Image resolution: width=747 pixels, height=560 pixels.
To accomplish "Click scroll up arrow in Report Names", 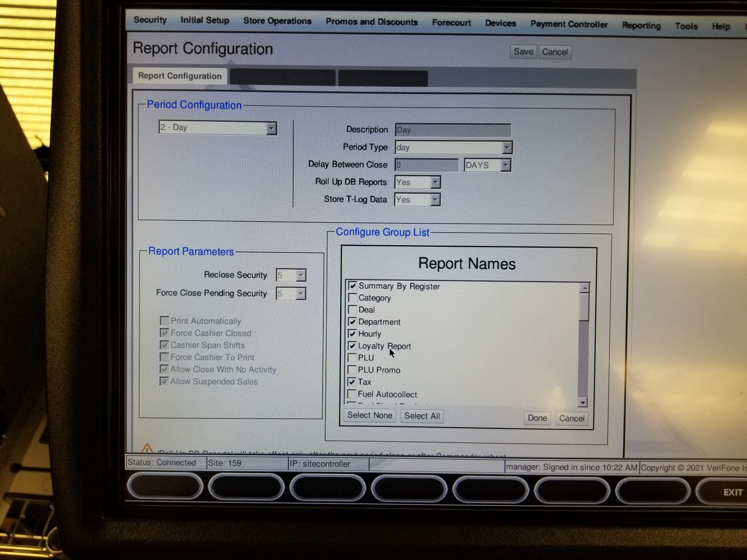I will [x=584, y=288].
